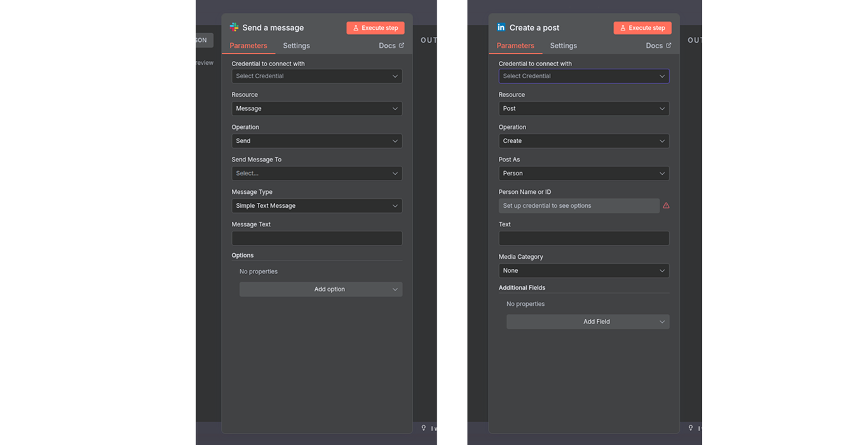Click inside the Message Text input field
868x445 pixels.
[x=316, y=238]
